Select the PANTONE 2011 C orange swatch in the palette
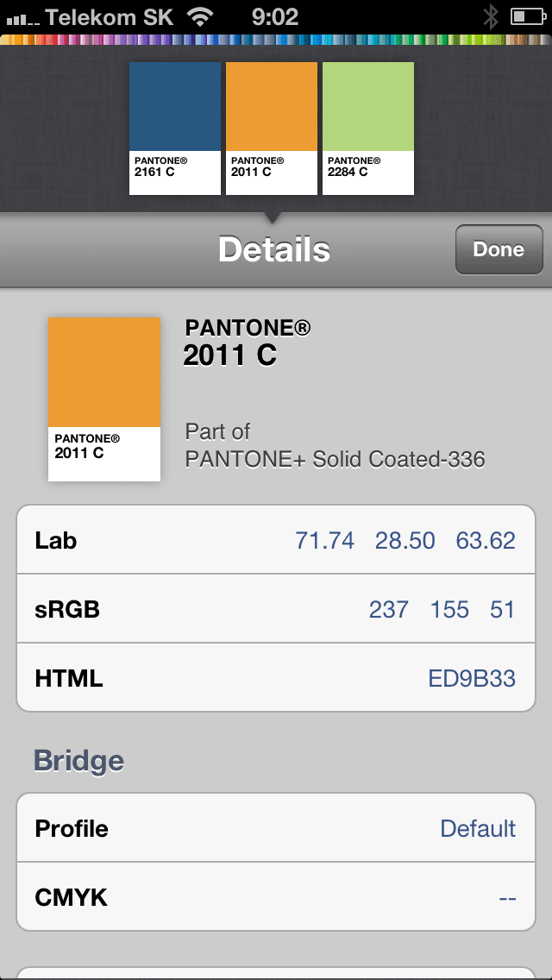552x980 pixels. tap(272, 128)
